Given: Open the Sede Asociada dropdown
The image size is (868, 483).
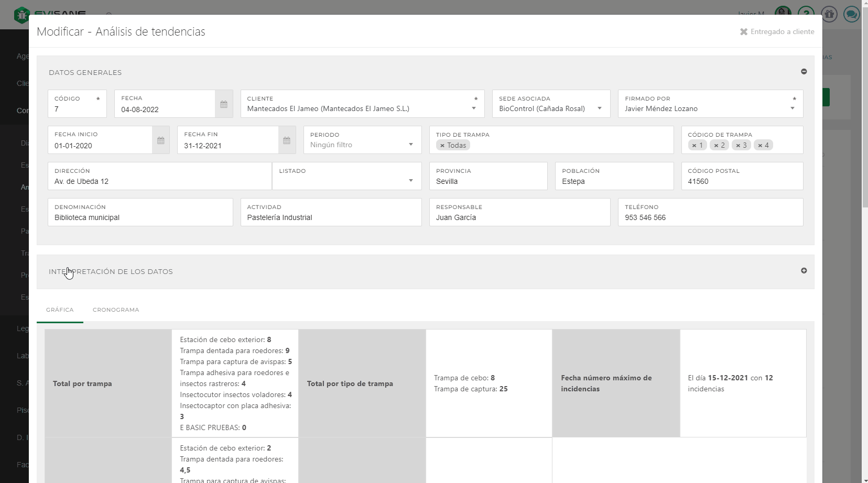Looking at the screenshot, I should coord(599,108).
